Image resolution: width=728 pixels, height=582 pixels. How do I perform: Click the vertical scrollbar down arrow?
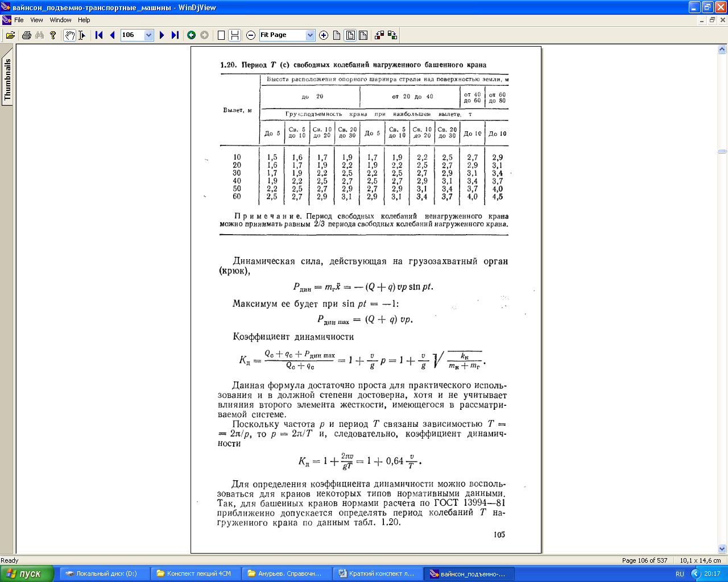[x=722, y=549]
